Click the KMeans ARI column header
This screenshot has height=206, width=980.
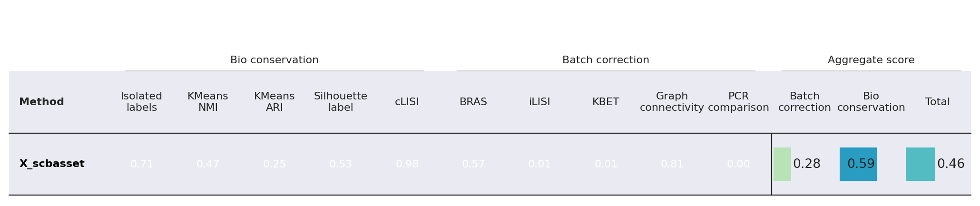(274, 102)
